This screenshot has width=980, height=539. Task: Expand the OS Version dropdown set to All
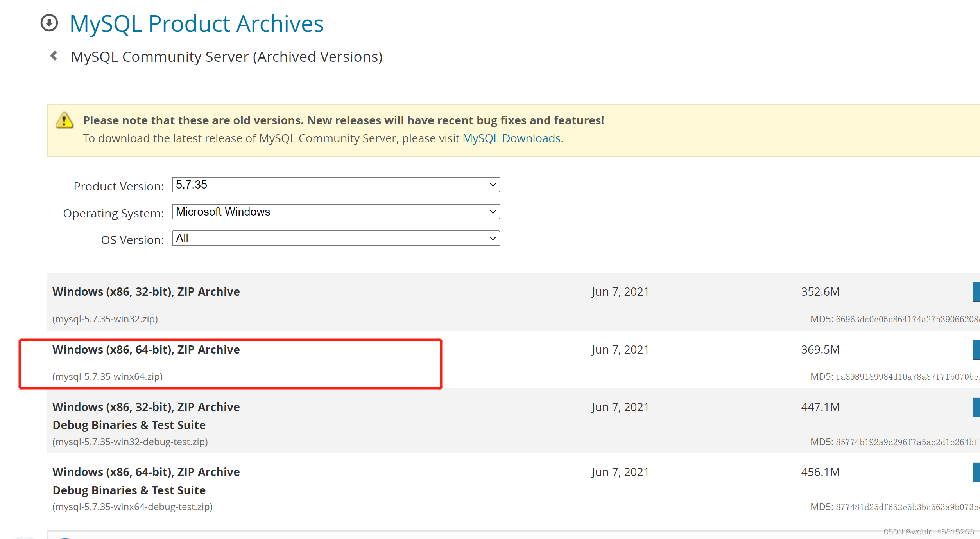click(x=336, y=238)
